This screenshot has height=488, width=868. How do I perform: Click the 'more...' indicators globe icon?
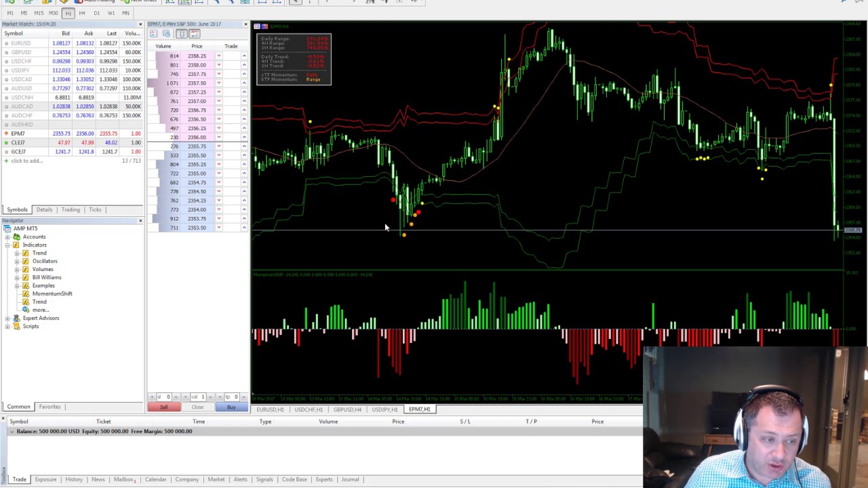[x=26, y=310]
